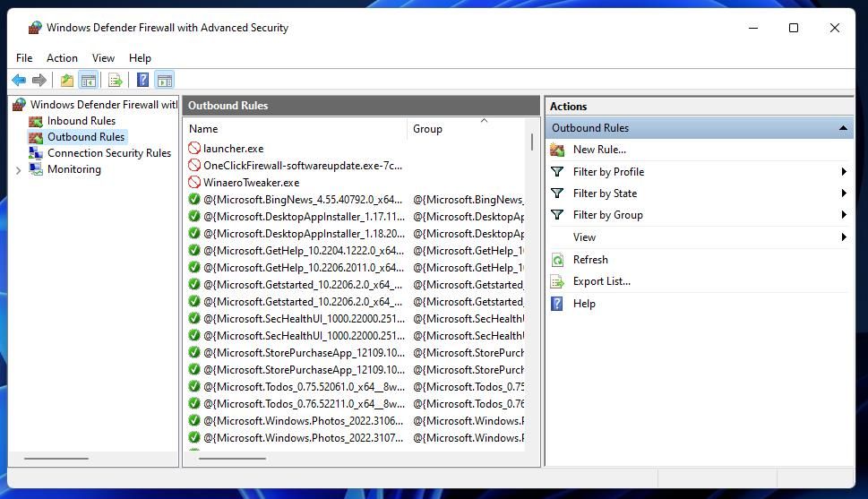Open the Help menu in menu bar

coord(140,58)
